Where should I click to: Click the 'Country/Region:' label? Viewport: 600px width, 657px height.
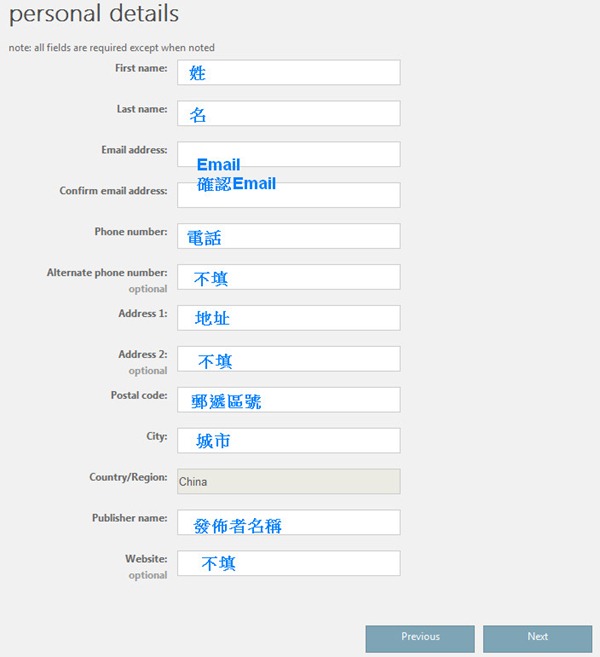pos(128,477)
